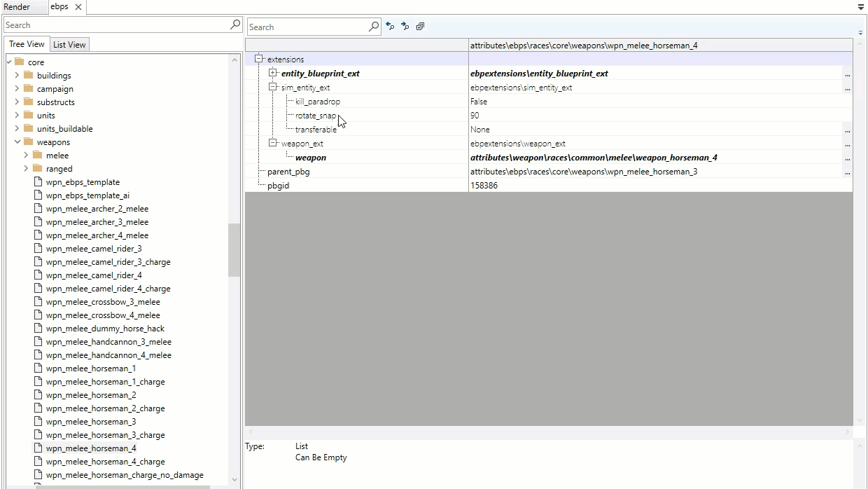Expand the entity_blueprint_ext node
Viewport: 868px width, 489px height.
[273, 73]
